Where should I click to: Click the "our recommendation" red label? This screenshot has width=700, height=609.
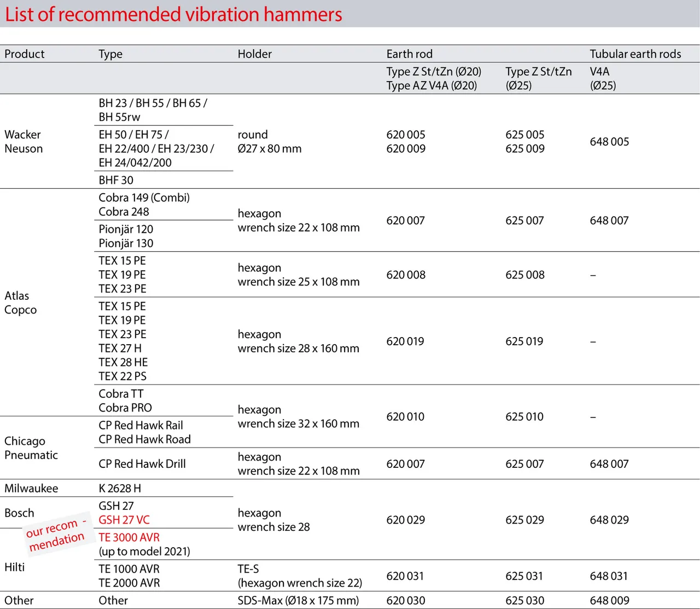[56, 535]
